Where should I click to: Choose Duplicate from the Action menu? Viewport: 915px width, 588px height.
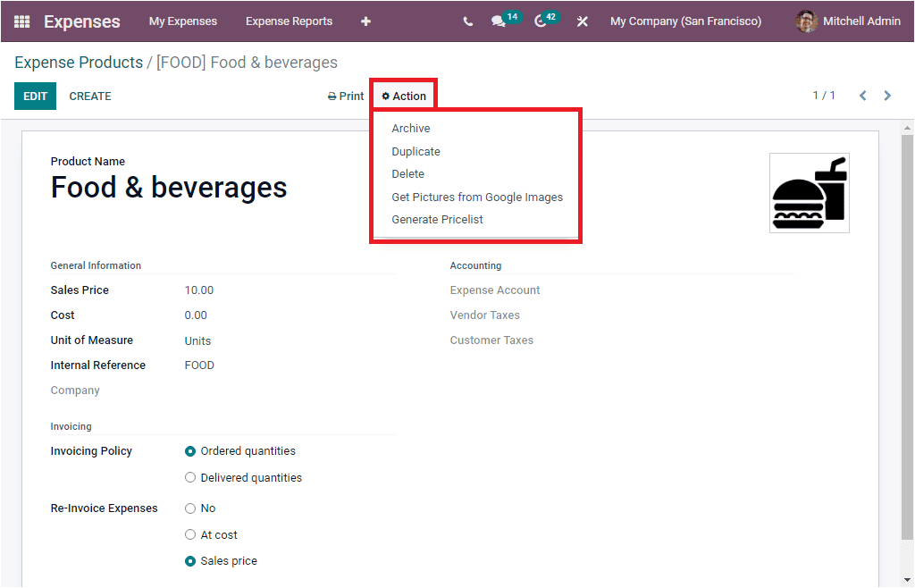tap(416, 151)
